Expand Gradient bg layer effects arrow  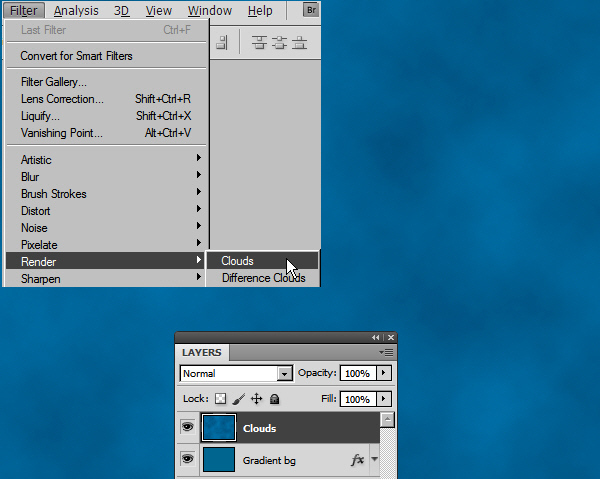[374, 460]
